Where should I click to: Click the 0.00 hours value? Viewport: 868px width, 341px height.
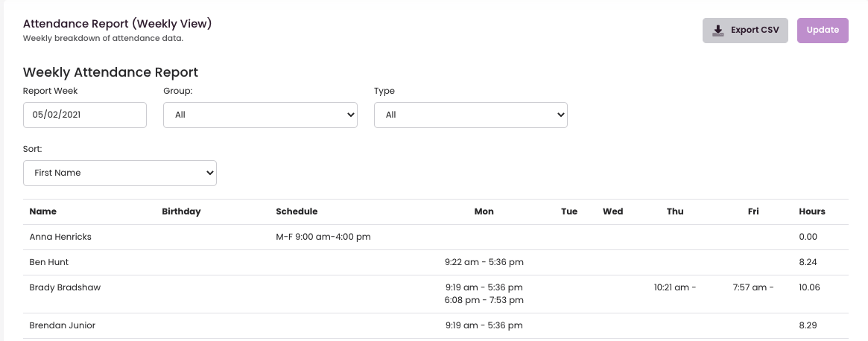click(808, 237)
